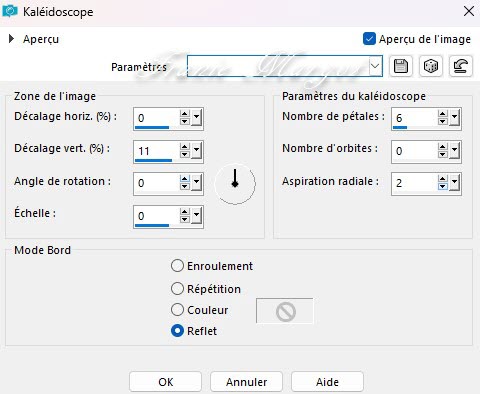Viewport: 480px width, 394px height.
Task: Click the Kaléidoscope app icon in title bar
Action: [x=10, y=12]
